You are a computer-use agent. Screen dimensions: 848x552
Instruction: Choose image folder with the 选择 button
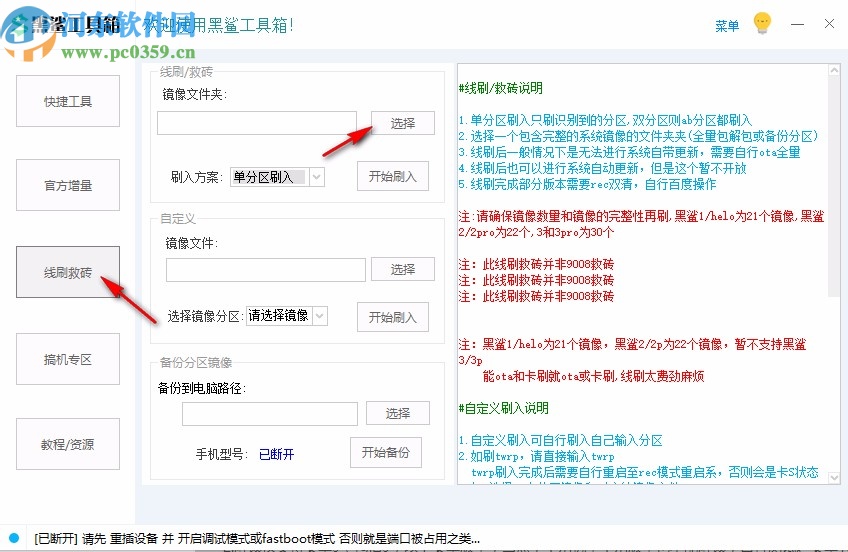[x=403, y=123]
